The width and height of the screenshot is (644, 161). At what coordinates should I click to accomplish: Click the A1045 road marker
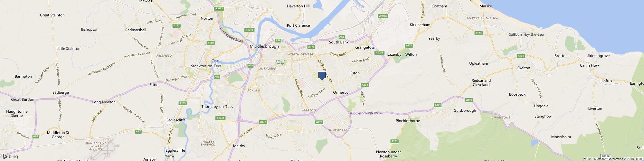click(x=221, y=118)
